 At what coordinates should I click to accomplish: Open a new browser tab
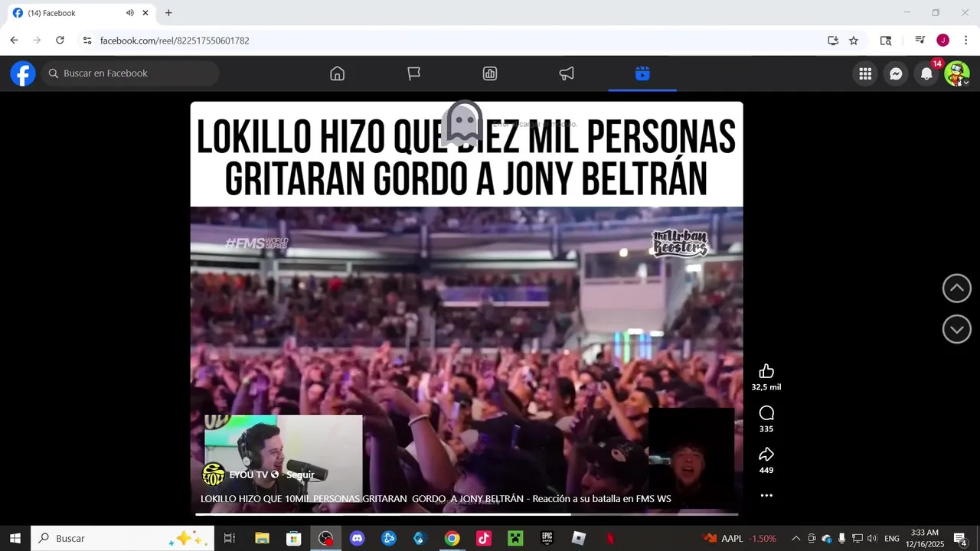(168, 13)
